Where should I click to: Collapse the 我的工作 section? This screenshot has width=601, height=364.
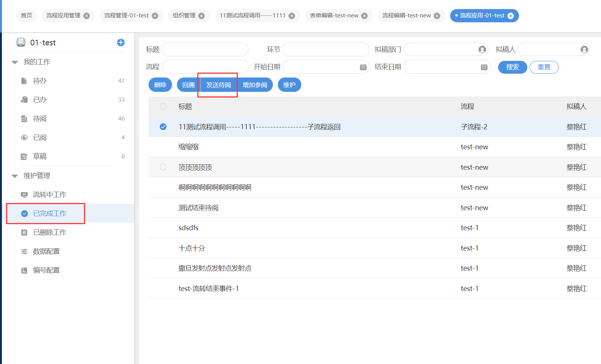(15, 62)
